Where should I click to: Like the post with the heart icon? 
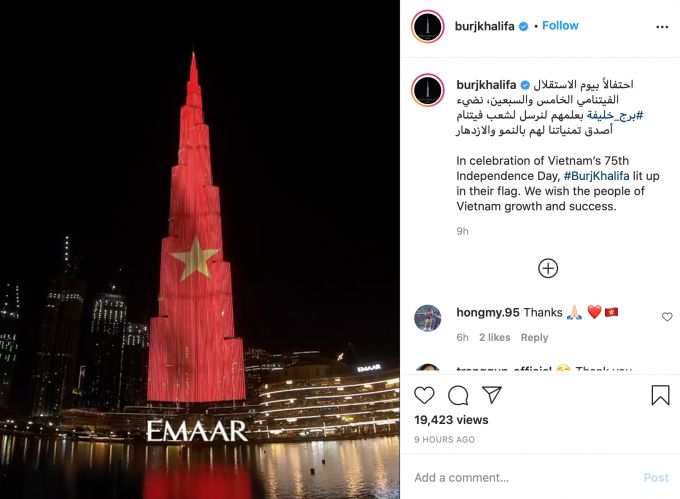(x=424, y=395)
